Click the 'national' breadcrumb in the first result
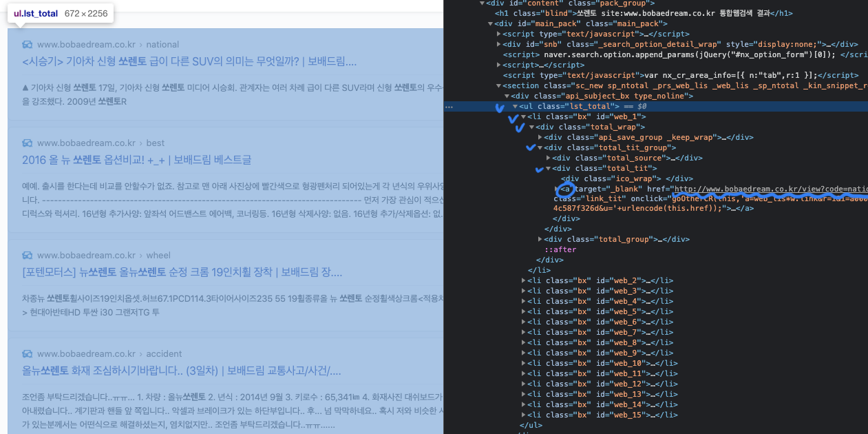Image resolution: width=868 pixels, height=434 pixels. (x=162, y=44)
